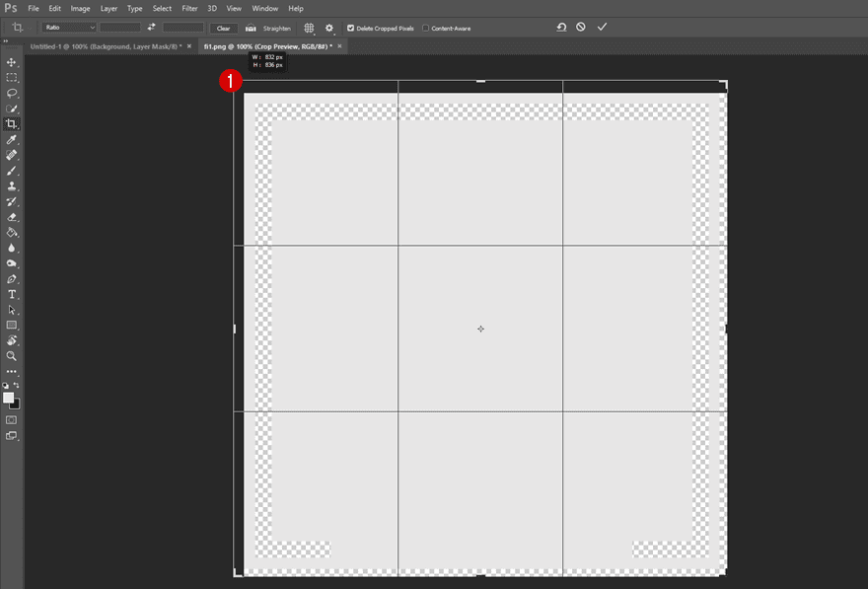Viewport: 868px width, 589px height.
Task: Open the Type menu
Action: [x=134, y=8]
